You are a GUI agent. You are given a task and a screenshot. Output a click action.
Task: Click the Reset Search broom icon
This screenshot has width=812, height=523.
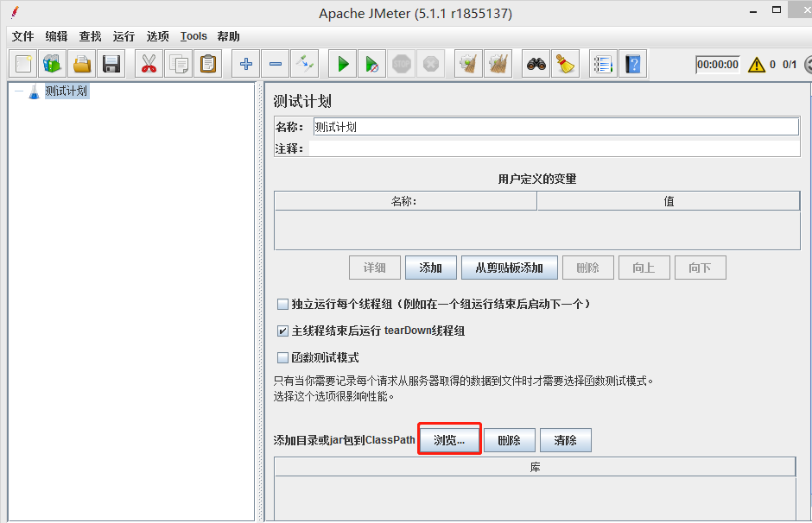coord(566,64)
